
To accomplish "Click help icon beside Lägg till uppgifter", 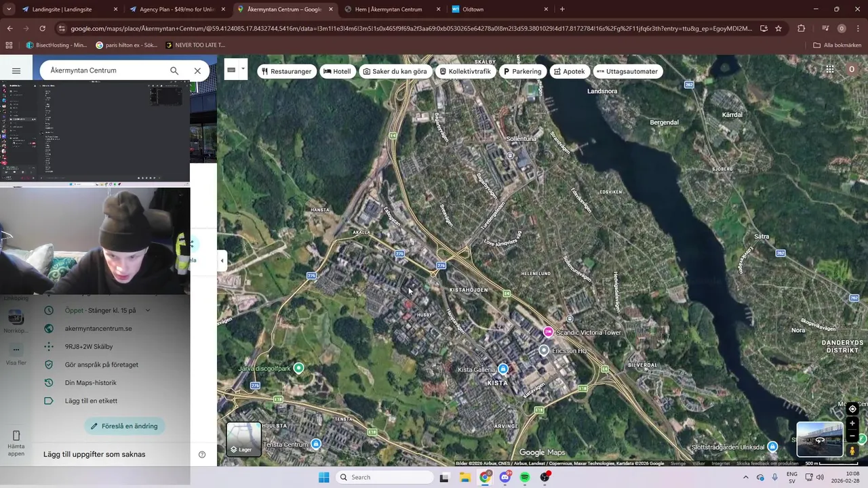I will click(x=202, y=454).
